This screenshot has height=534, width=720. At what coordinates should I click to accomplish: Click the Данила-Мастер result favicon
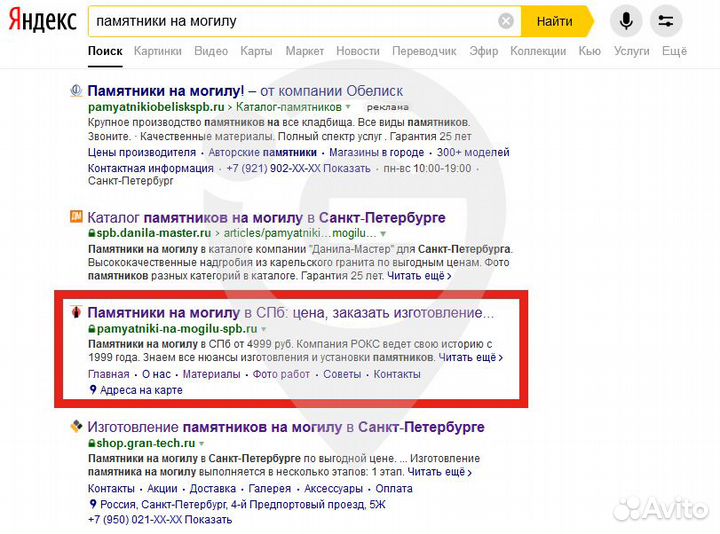click(76, 216)
